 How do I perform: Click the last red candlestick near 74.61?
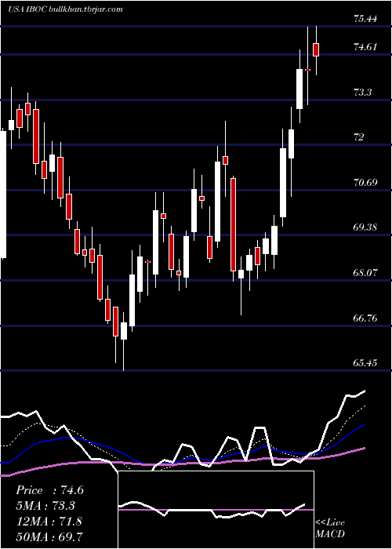pos(316,49)
